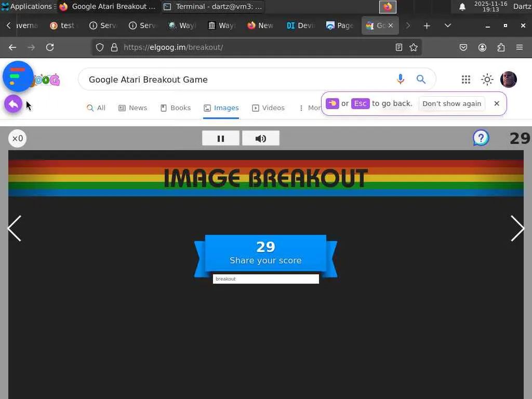Open Firefox hamburger menu

tap(520, 47)
